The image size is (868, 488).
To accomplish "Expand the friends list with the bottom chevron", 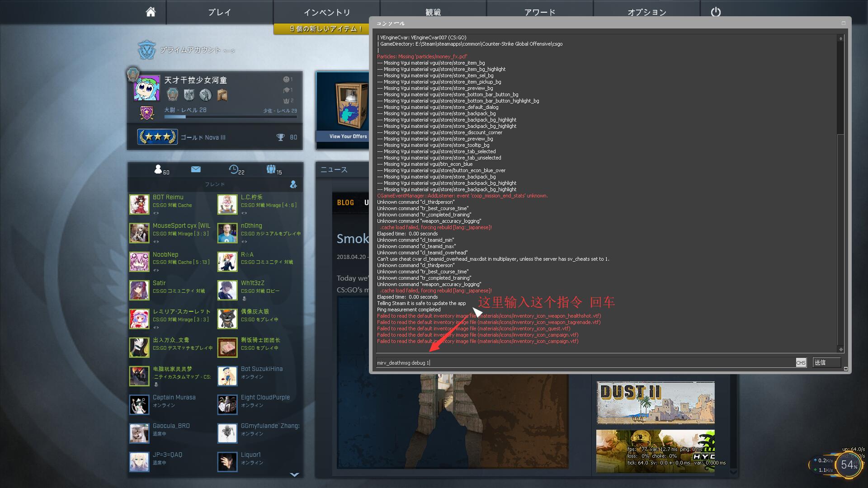I will [296, 474].
